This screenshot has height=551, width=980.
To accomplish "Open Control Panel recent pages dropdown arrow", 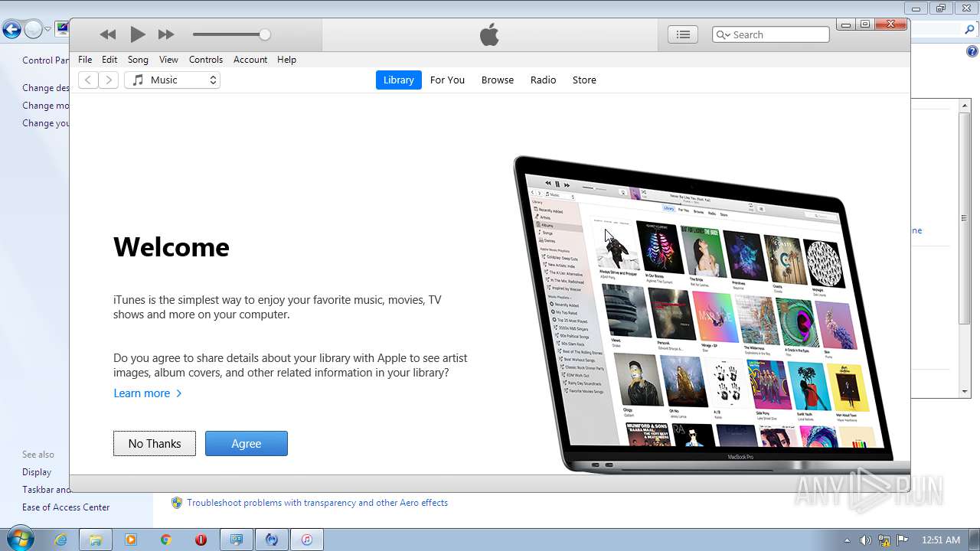I will [x=47, y=30].
